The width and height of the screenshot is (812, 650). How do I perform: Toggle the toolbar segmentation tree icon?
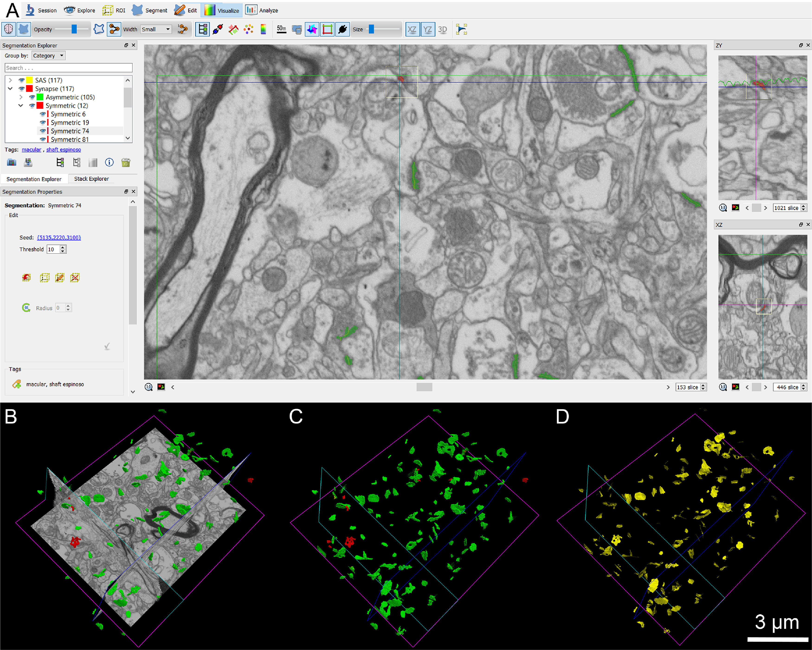tap(202, 29)
